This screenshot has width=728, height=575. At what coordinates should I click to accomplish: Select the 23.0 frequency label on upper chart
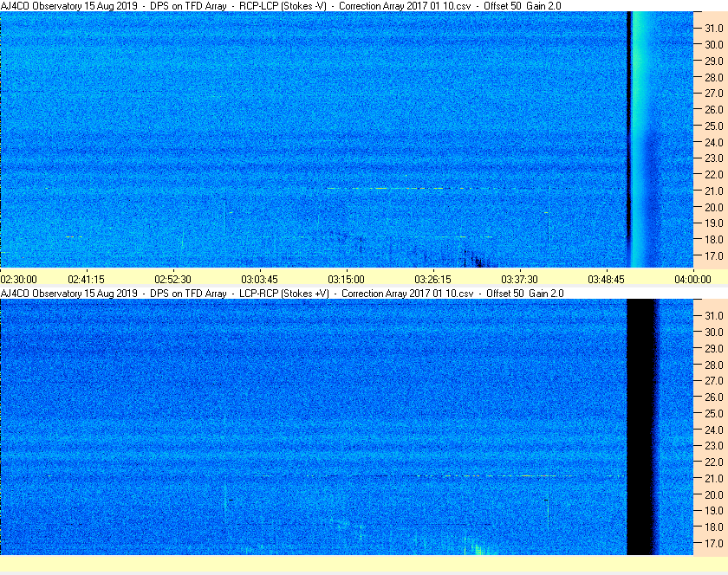714,158
